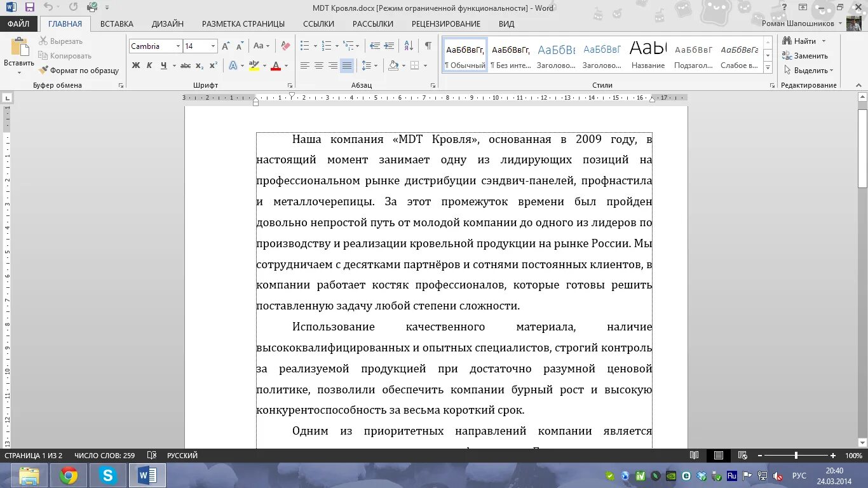Activate Формат по образцу format painter
This screenshot has height=488, width=868.
pos(79,71)
